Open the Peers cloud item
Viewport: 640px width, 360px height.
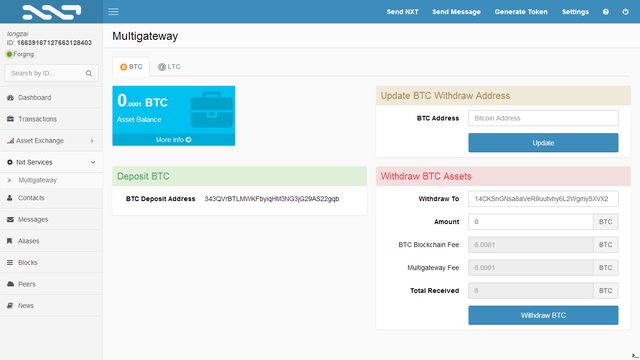[x=51, y=284]
